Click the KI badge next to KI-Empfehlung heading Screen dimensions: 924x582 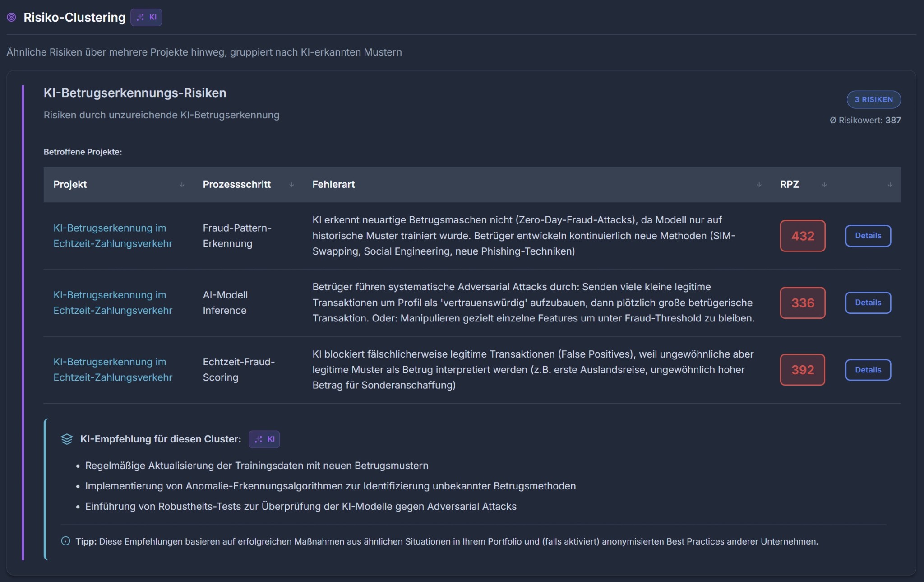pos(264,439)
